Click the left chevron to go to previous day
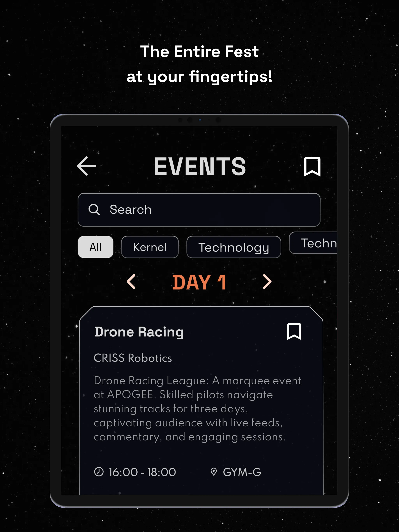The image size is (399, 532). coord(132,282)
